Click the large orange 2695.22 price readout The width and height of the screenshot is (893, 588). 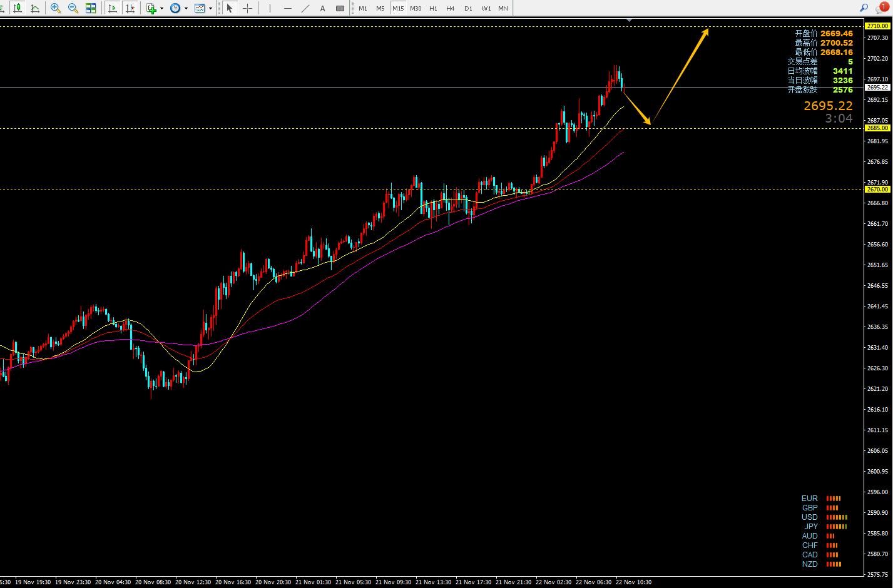click(829, 106)
